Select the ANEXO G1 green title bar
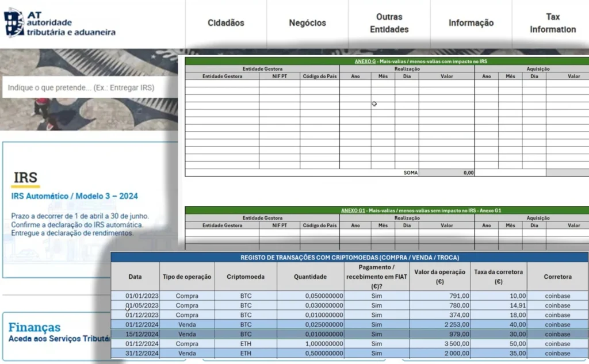 [387, 210]
